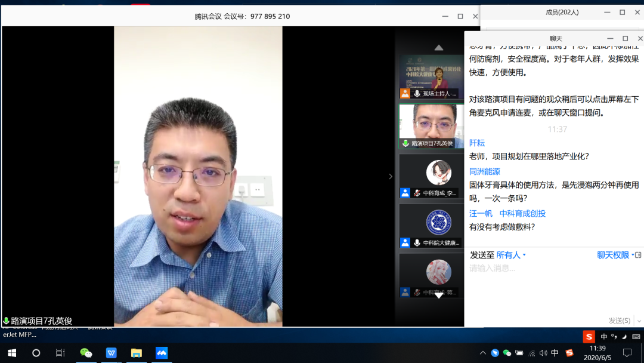Click the volume icon in system tray
This screenshot has height=363, width=644.
tap(544, 353)
